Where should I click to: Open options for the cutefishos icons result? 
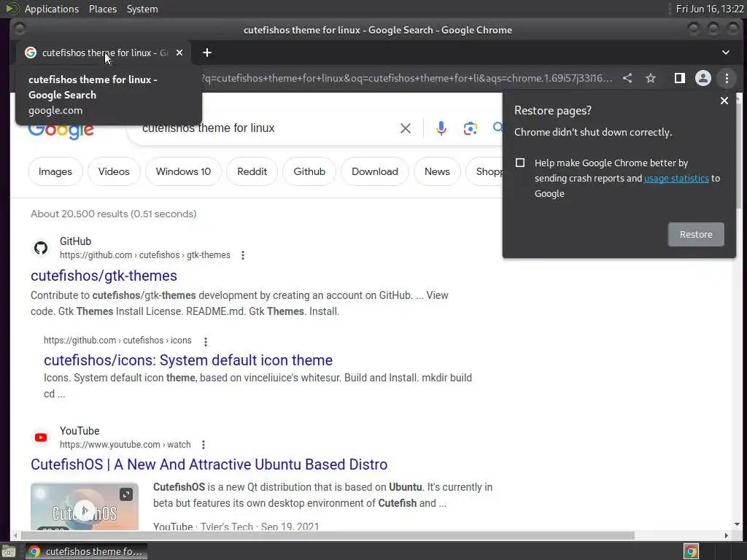point(206,341)
